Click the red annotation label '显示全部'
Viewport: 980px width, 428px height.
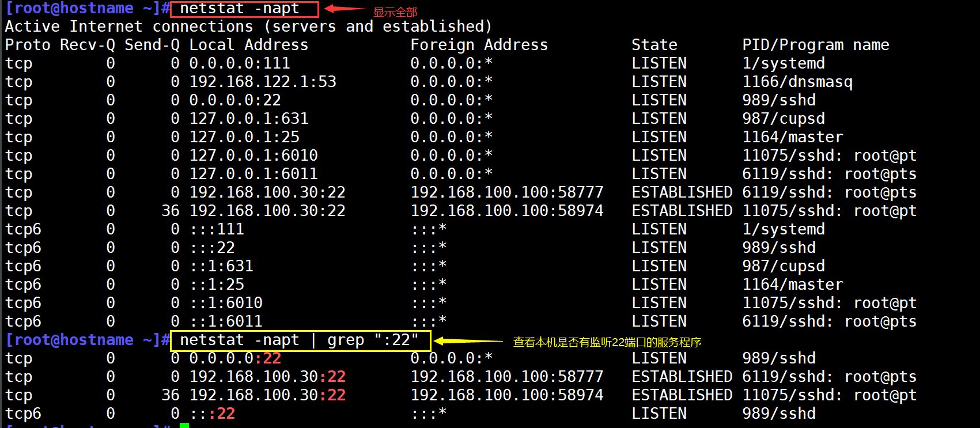coord(395,12)
